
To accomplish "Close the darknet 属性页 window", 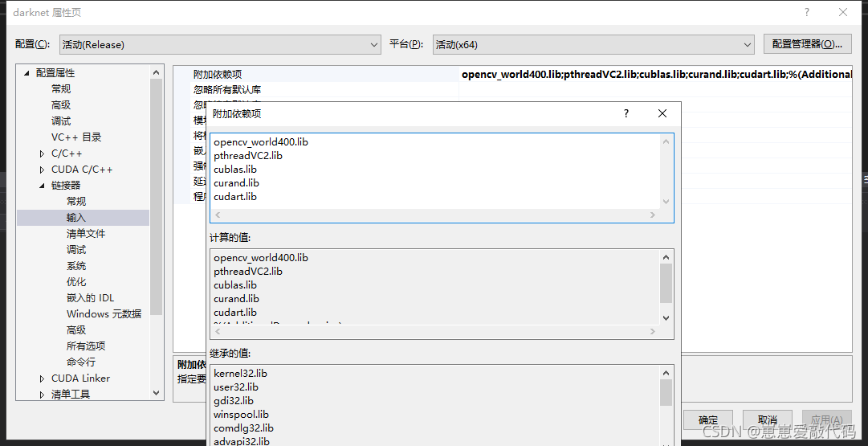I will click(x=842, y=12).
